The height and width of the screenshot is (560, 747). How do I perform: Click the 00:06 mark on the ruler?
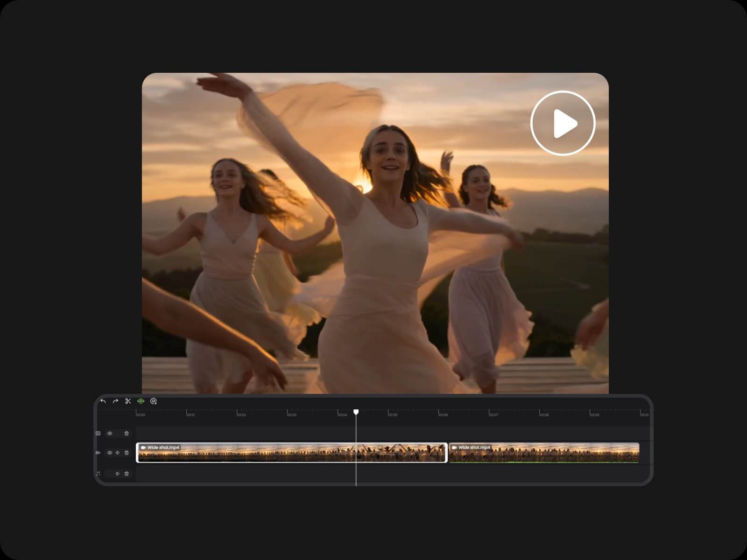[443, 414]
